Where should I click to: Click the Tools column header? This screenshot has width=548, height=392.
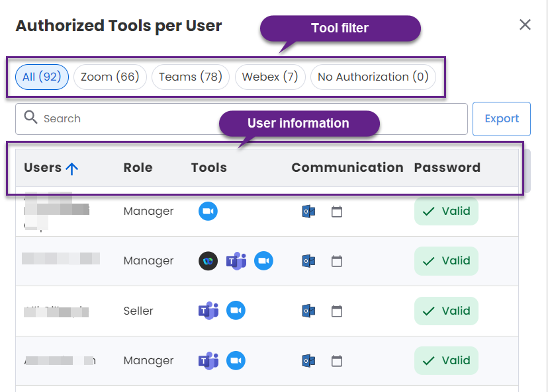(x=209, y=168)
